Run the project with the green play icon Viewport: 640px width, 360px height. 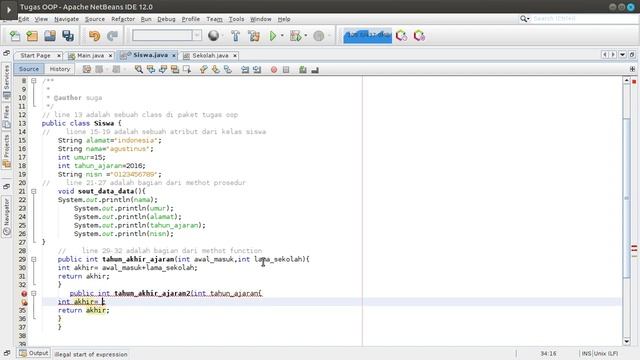273,36
